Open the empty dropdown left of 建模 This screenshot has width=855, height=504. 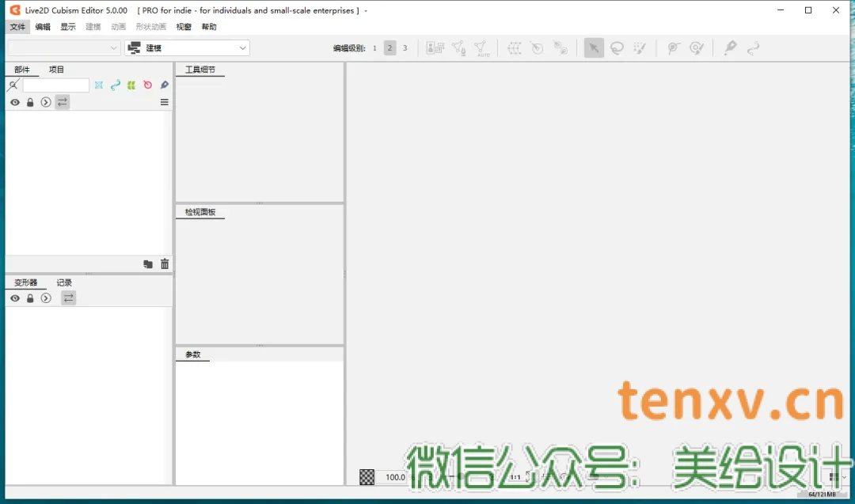[63, 48]
